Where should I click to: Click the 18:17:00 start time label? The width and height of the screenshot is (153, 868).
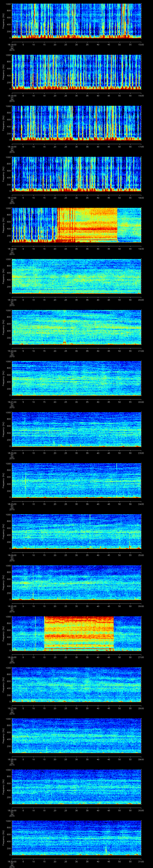pyautogui.click(x=12, y=197)
